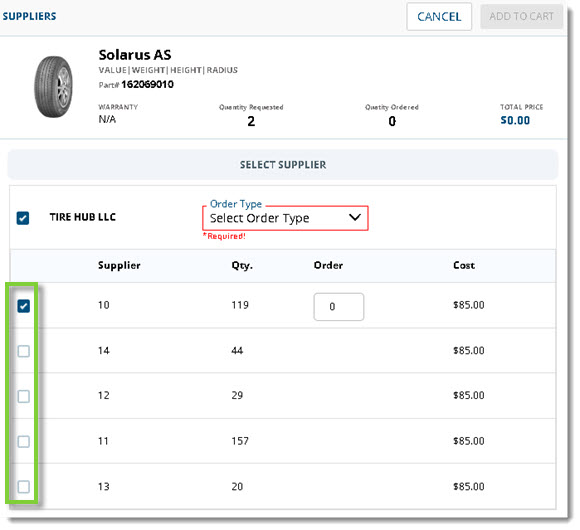
Task: Click the Solarus AS product title
Action: click(135, 55)
